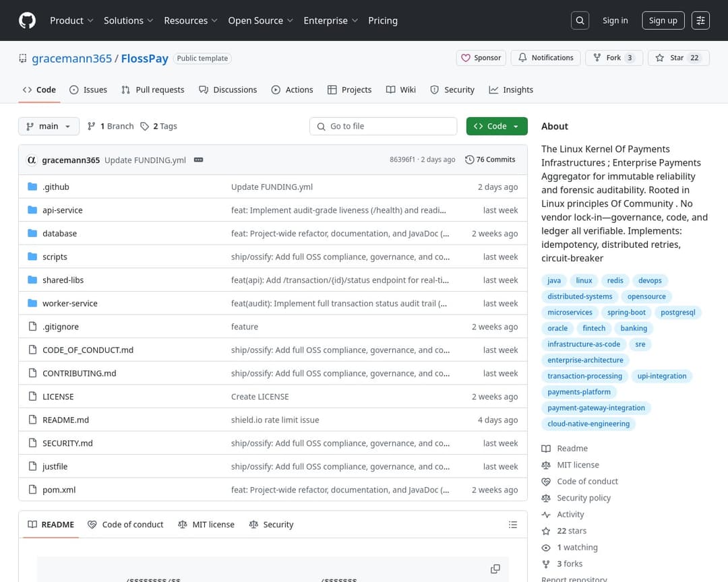The width and height of the screenshot is (728, 582).
Task: Select the Security tab in repo navigation
Action: point(452,90)
